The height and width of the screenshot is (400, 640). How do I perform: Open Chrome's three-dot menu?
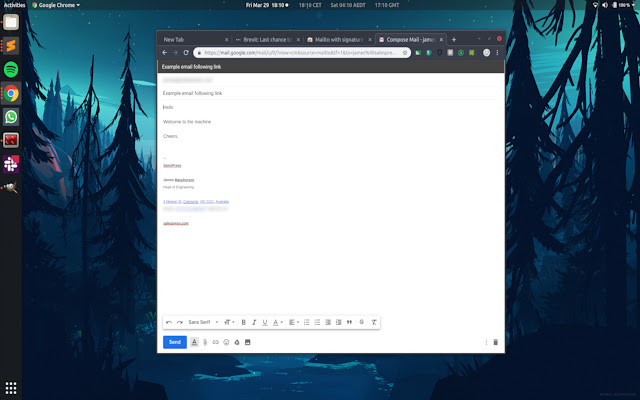[497, 53]
